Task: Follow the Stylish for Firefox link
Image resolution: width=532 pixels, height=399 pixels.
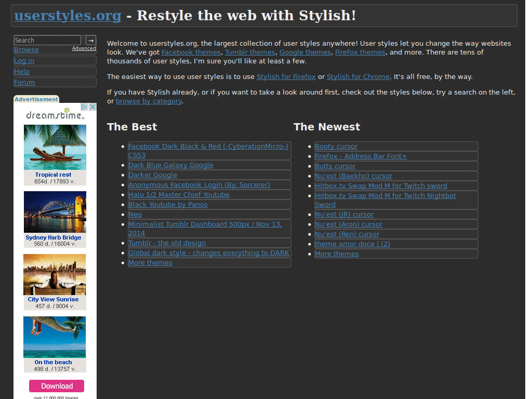Action: 286,77
